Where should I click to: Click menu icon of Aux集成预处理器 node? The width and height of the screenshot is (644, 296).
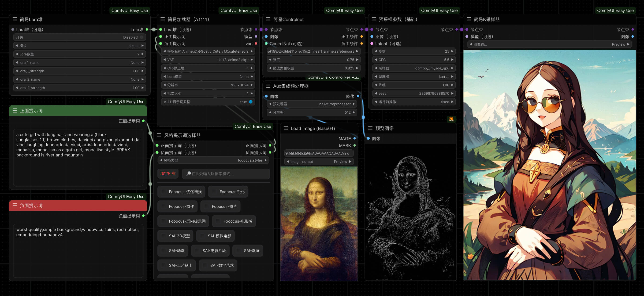click(x=268, y=86)
